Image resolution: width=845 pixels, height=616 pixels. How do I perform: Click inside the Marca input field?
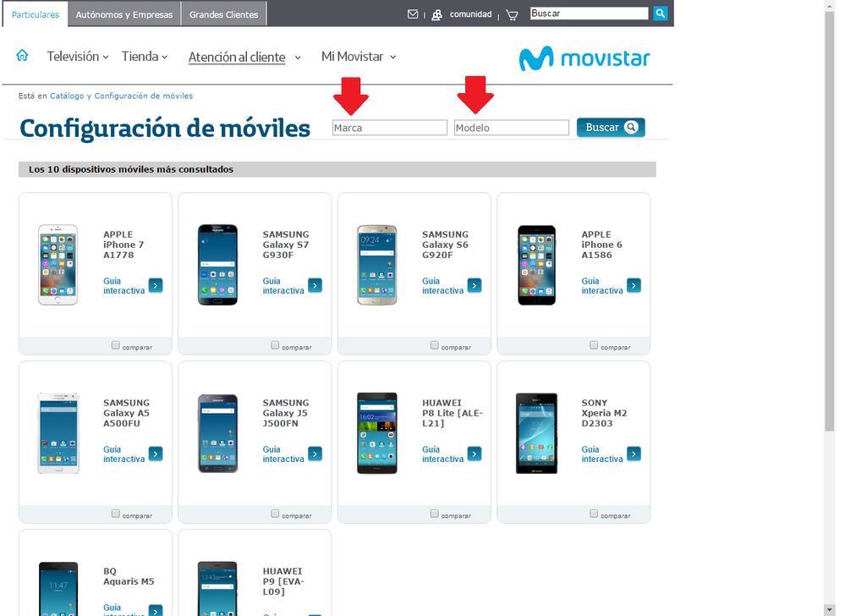390,127
